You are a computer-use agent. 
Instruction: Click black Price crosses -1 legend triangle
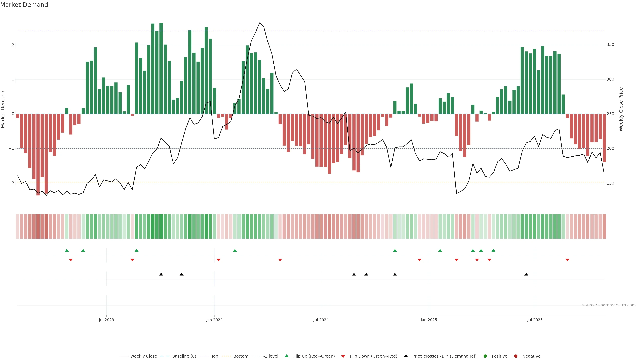tap(406, 356)
